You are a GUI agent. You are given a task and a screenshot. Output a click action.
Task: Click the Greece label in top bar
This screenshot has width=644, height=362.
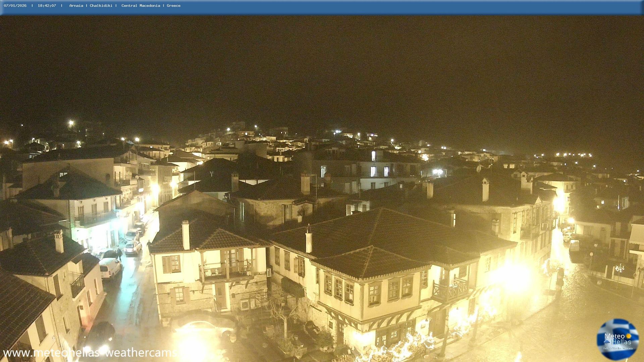173,6
